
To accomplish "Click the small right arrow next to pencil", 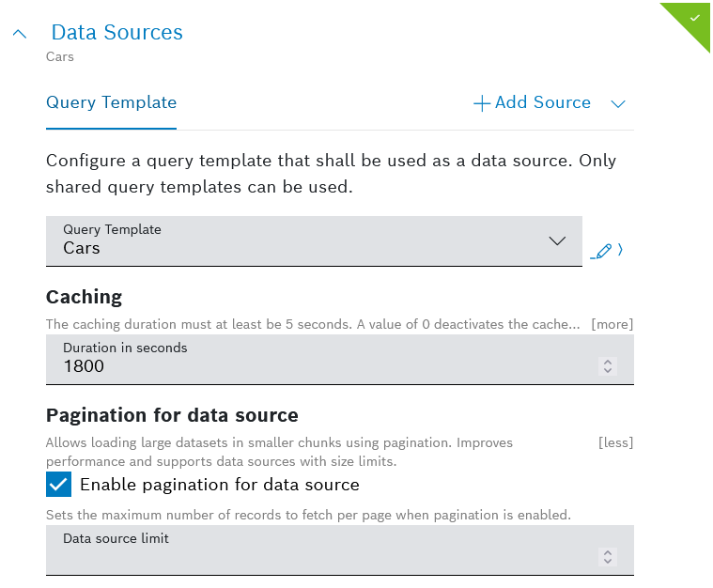I will coord(621,250).
